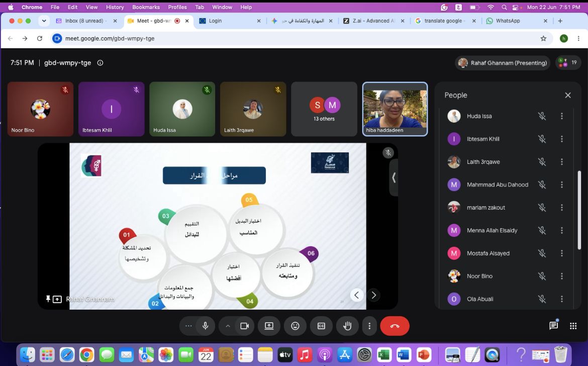The width and height of the screenshot is (588, 366).
Task: Open Chrome three-dot menu
Action: tap(578, 38)
